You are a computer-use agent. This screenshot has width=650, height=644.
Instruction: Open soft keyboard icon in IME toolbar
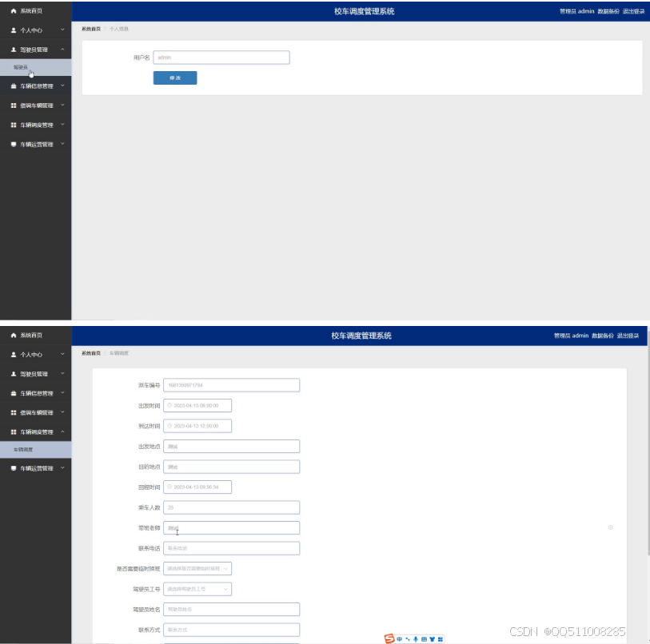click(424, 639)
